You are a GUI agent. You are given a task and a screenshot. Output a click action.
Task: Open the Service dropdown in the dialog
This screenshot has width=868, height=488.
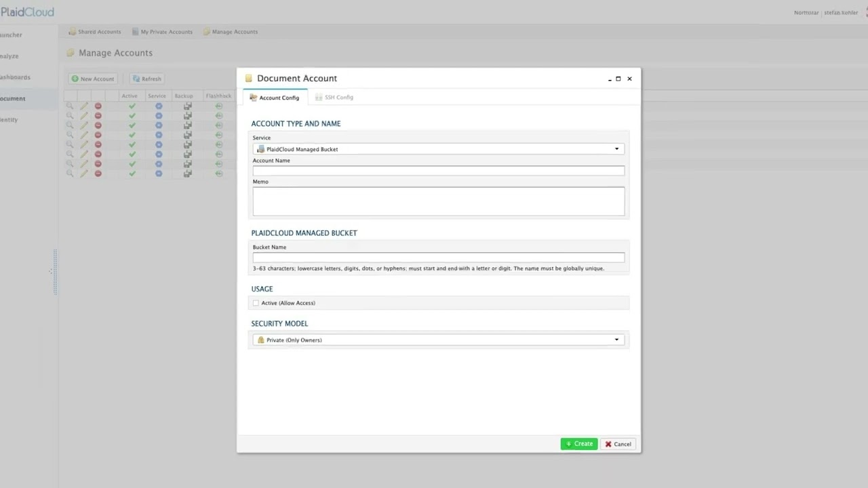point(438,149)
